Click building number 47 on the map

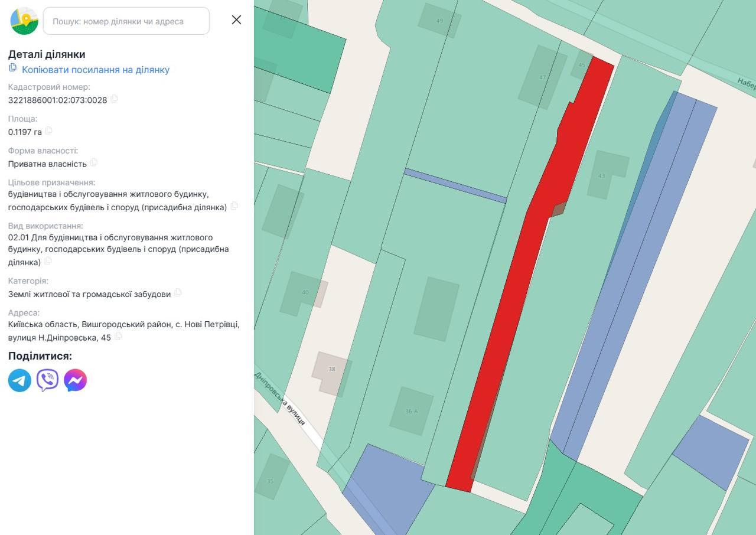pyautogui.click(x=542, y=77)
